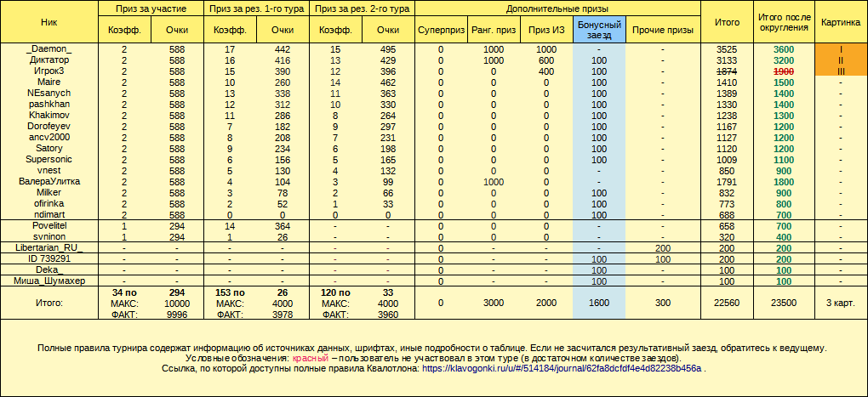Select the rounded total 3200
The image size is (868, 397).
pos(784,60)
